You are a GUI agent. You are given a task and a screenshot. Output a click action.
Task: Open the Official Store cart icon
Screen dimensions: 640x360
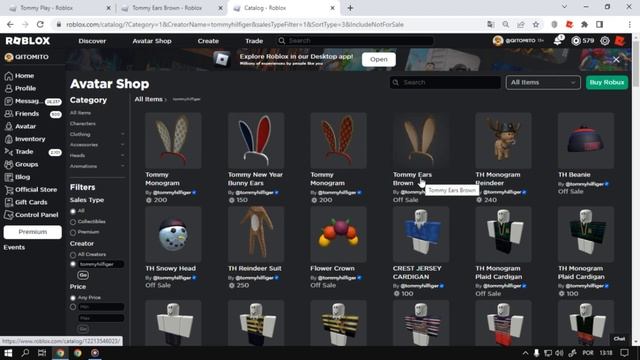[x=9, y=190]
